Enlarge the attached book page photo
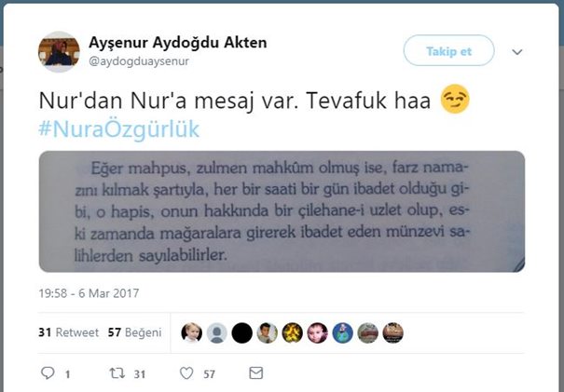The image size is (564, 392). click(x=282, y=211)
